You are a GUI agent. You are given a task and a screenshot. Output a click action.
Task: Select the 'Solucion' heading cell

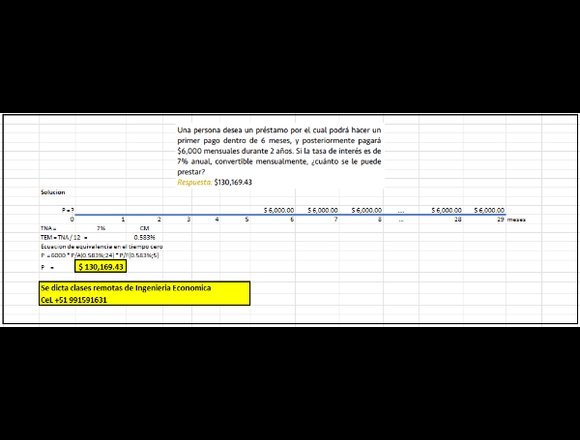(x=53, y=192)
